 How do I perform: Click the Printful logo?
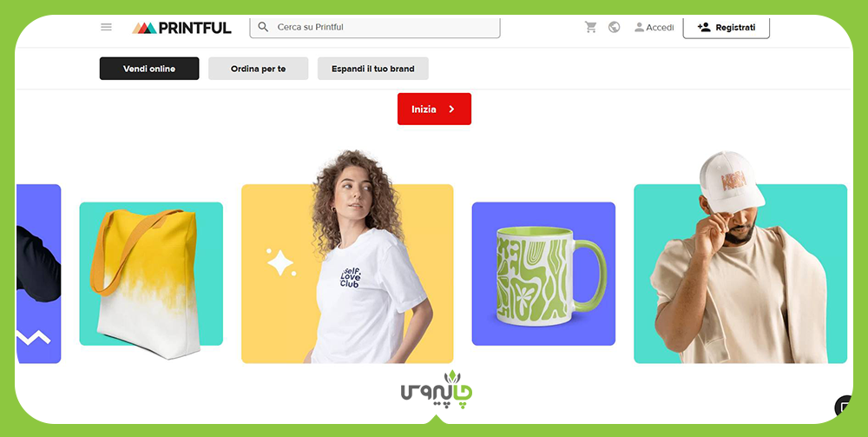[x=181, y=28]
